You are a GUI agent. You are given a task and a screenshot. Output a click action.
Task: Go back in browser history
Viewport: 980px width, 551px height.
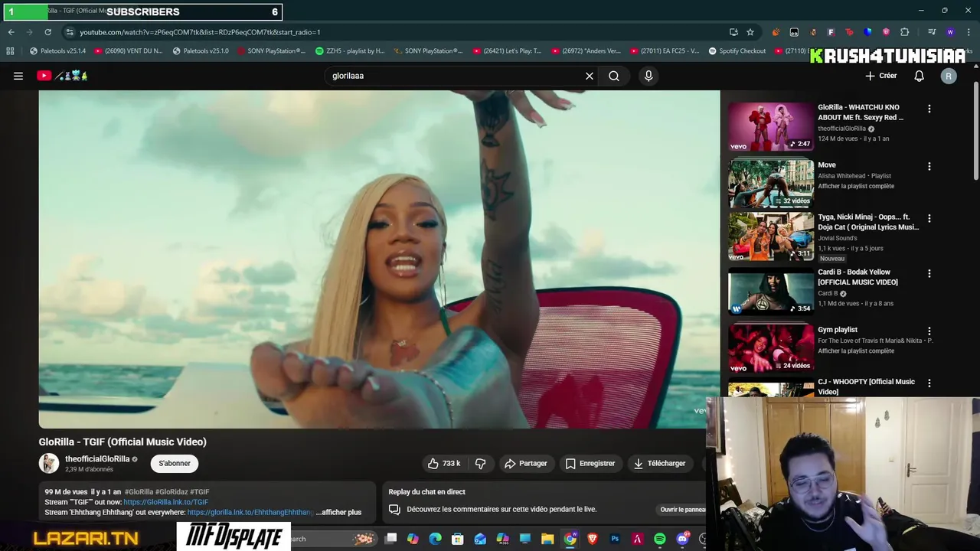click(11, 32)
